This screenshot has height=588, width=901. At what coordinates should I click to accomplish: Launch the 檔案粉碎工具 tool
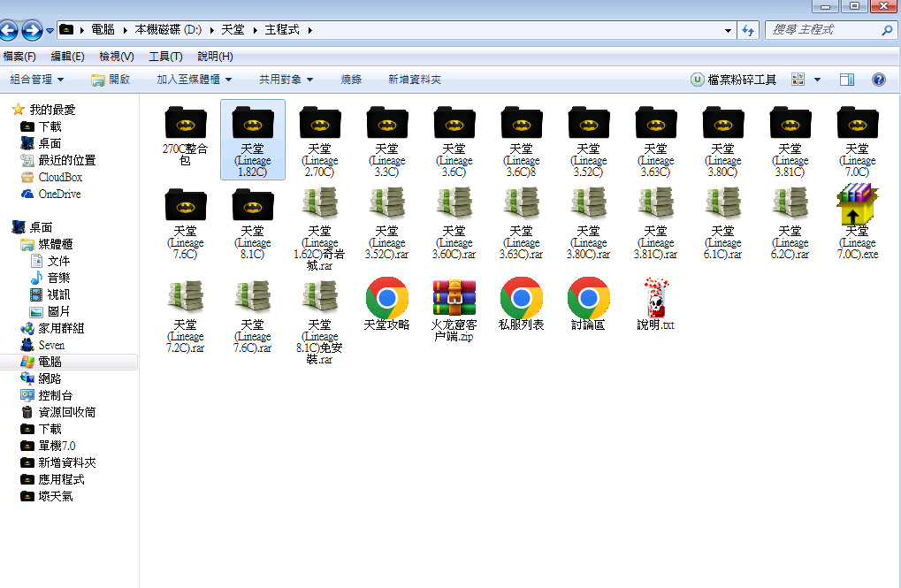pyautogui.click(x=734, y=80)
